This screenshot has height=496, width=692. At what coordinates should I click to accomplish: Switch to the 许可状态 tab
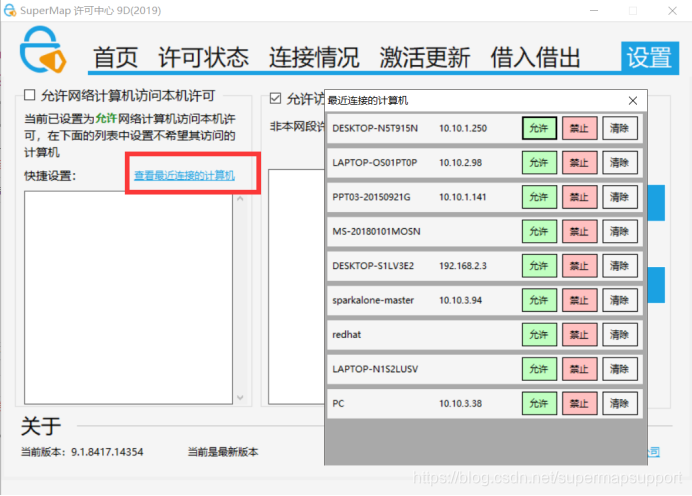point(203,57)
